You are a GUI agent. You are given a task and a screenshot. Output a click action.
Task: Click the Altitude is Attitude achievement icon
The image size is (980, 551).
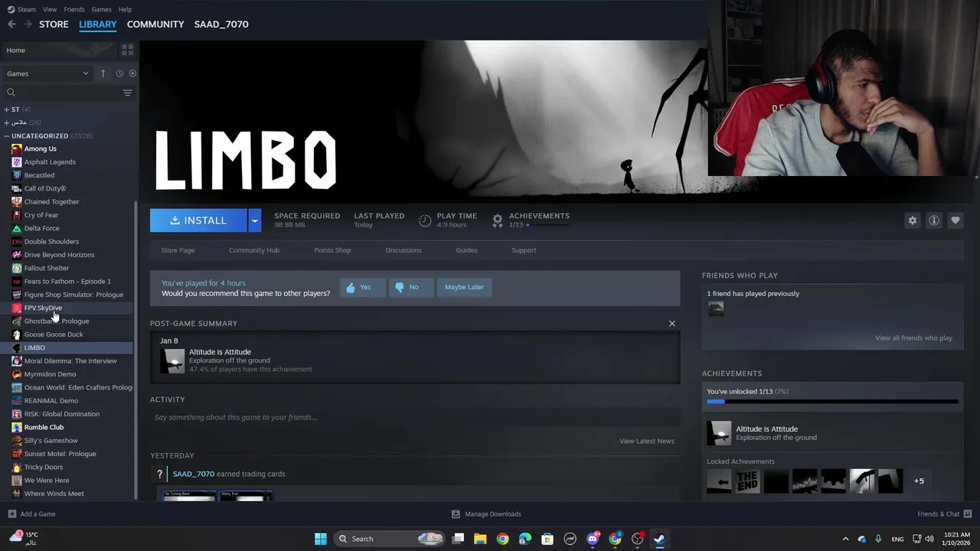719,433
